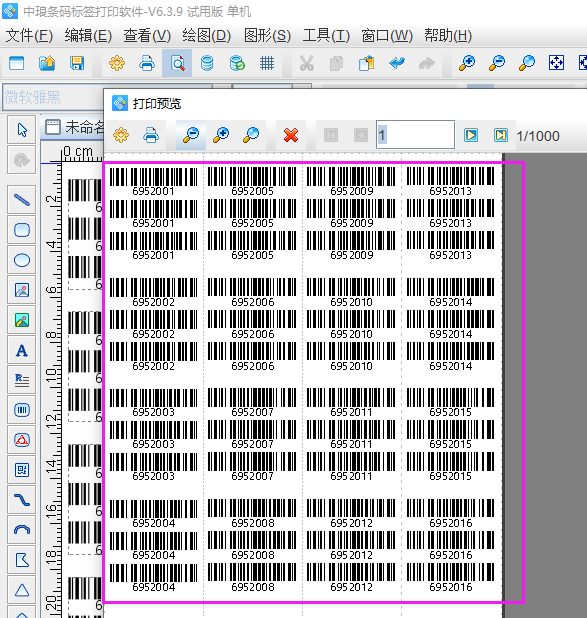
Task: Click the straight line drawing tool
Action: click(x=22, y=200)
